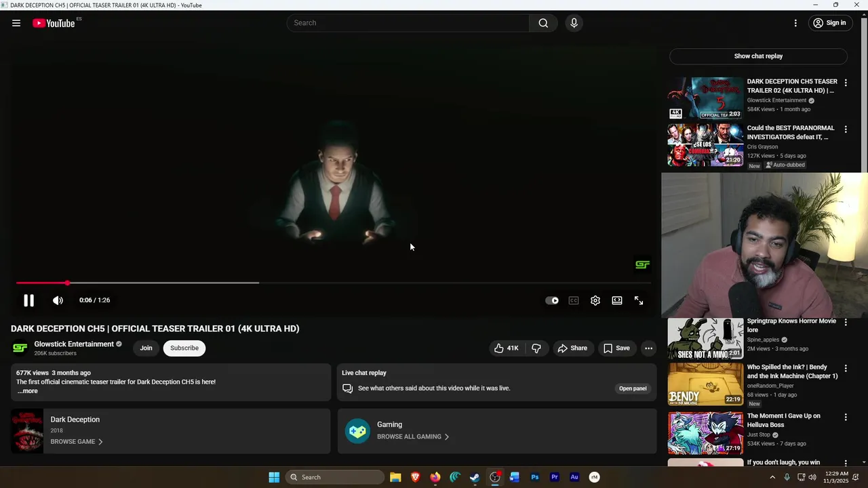Open Springtrap Knows Horror Movie lore title
868x488 pixels.
[x=791, y=325]
